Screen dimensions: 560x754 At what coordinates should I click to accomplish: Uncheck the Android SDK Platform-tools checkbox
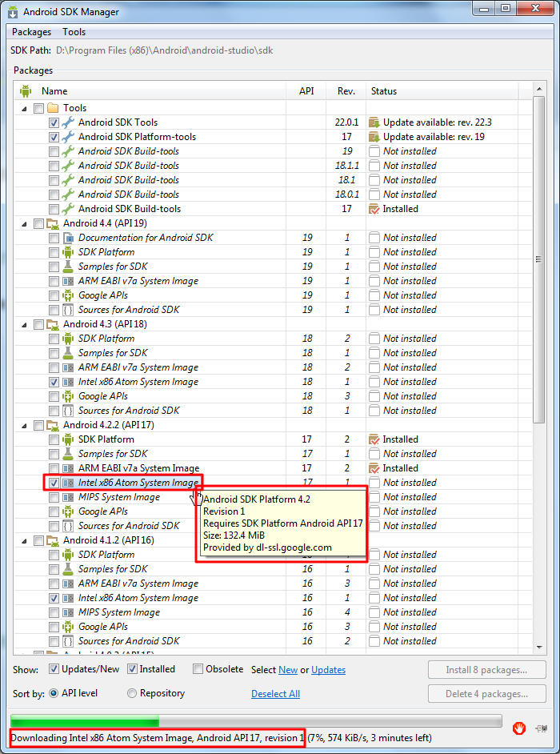pos(54,137)
